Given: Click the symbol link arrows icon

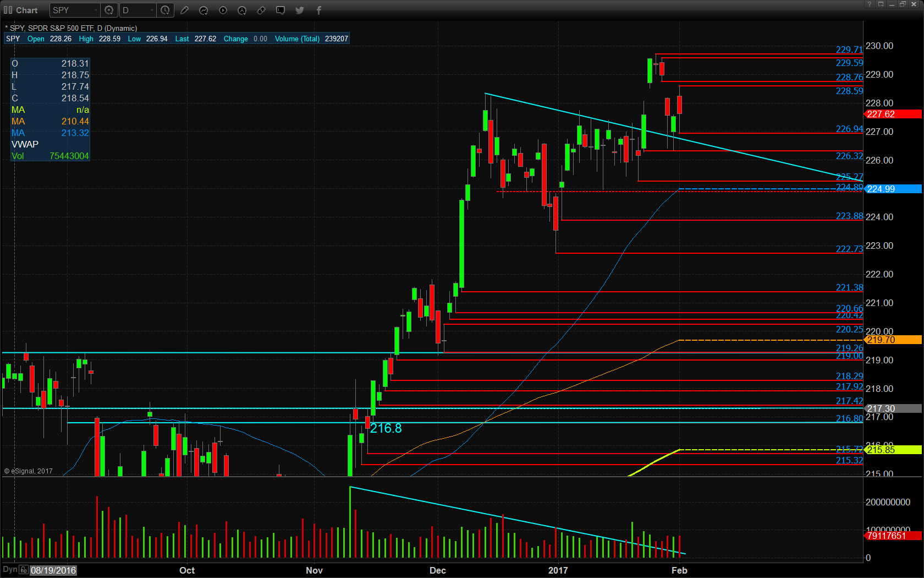Looking at the screenshot, I should coord(261,10).
